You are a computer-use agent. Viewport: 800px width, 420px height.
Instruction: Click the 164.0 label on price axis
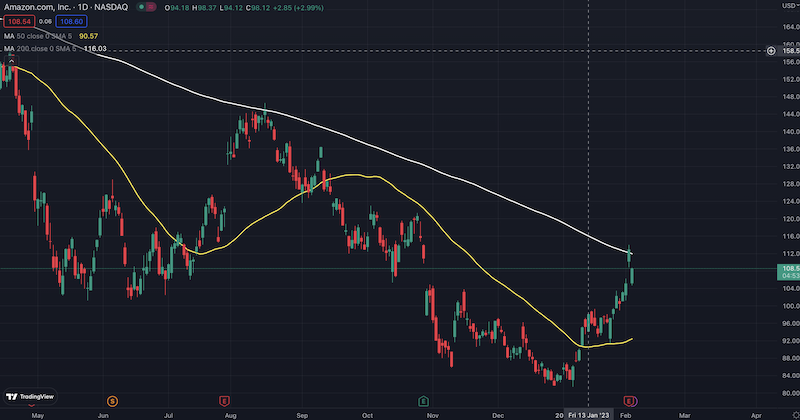[x=791, y=27]
